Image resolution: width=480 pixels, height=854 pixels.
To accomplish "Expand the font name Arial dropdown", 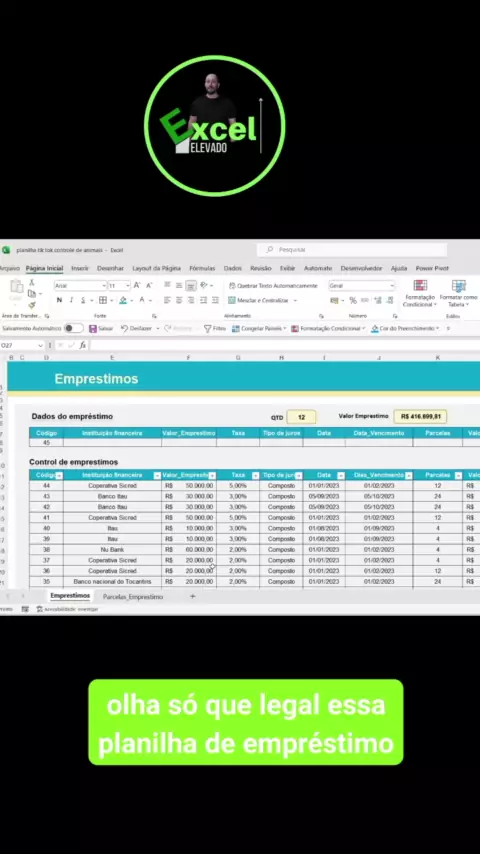I will point(104,285).
